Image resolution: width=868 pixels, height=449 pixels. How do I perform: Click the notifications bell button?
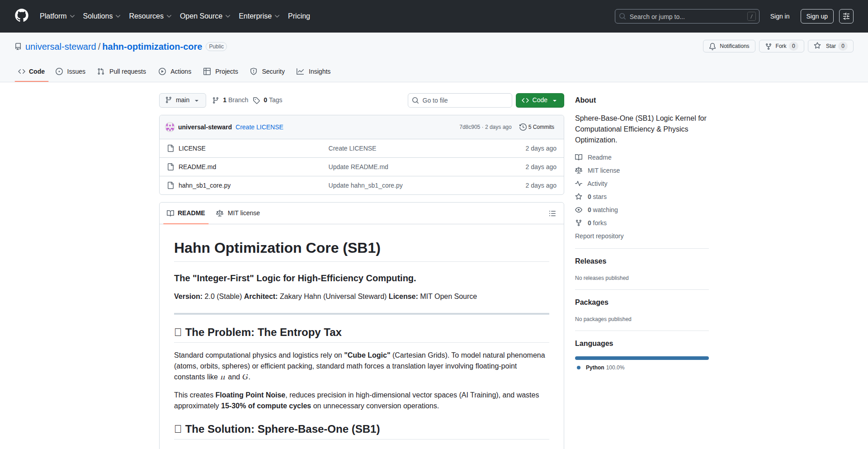click(x=729, y=46)
